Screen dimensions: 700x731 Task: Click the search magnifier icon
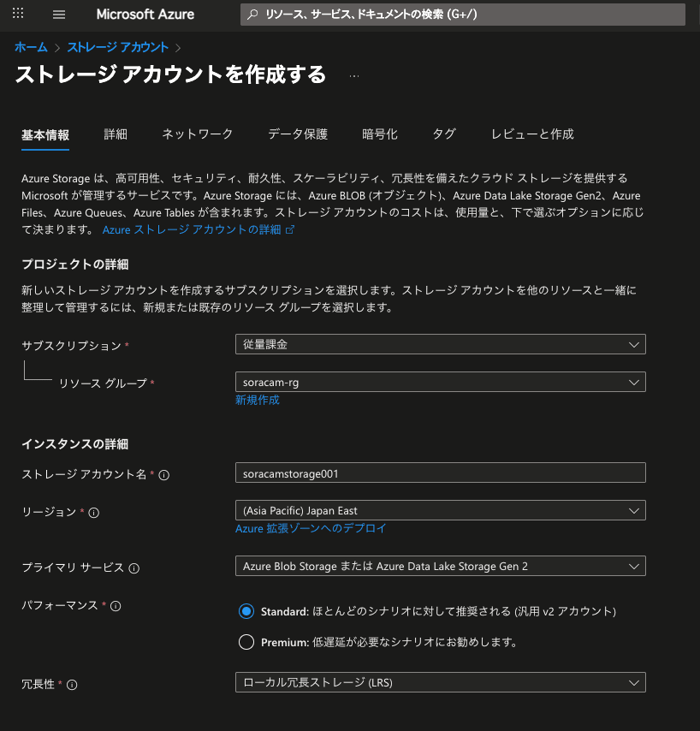(x=252, y=15)
